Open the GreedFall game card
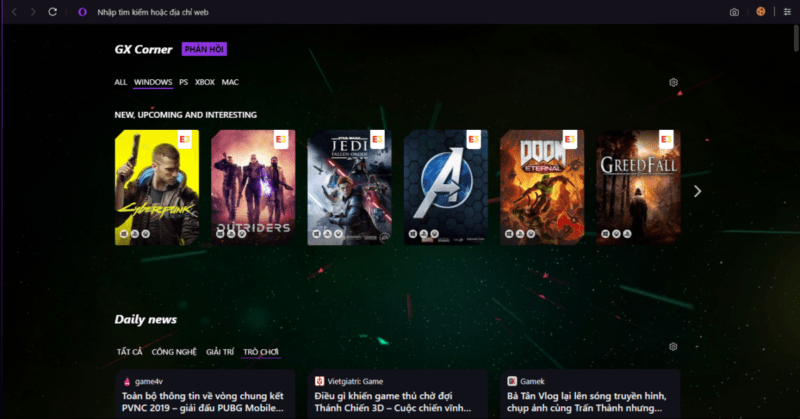 pyautogui.click(x=638, y=187)
